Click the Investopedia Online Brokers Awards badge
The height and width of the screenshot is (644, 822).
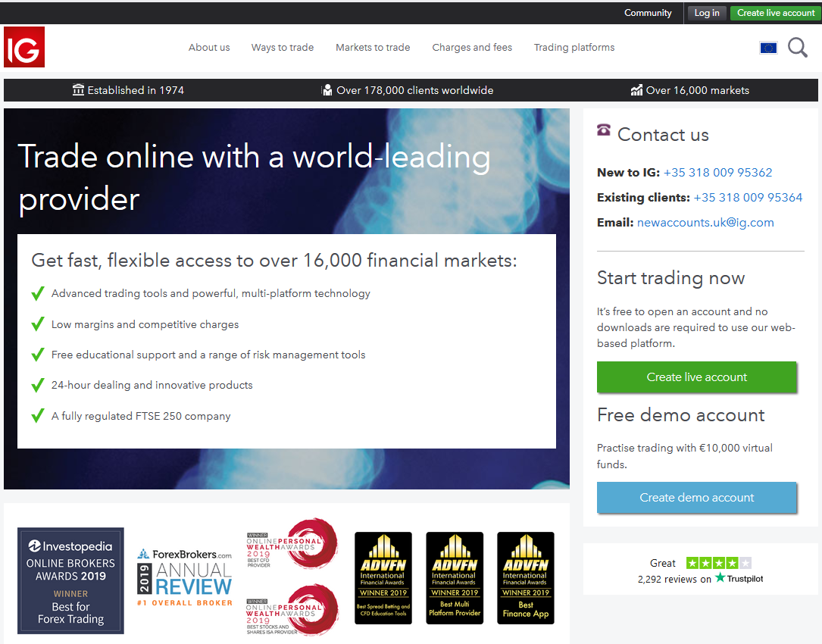70,580
